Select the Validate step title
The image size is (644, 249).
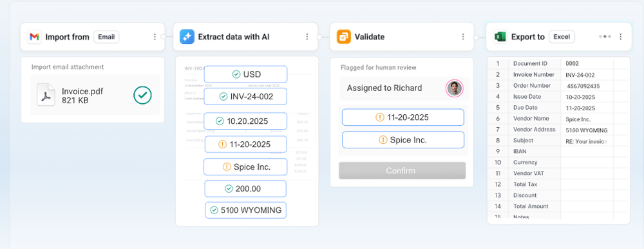click(x=370, y=37)
